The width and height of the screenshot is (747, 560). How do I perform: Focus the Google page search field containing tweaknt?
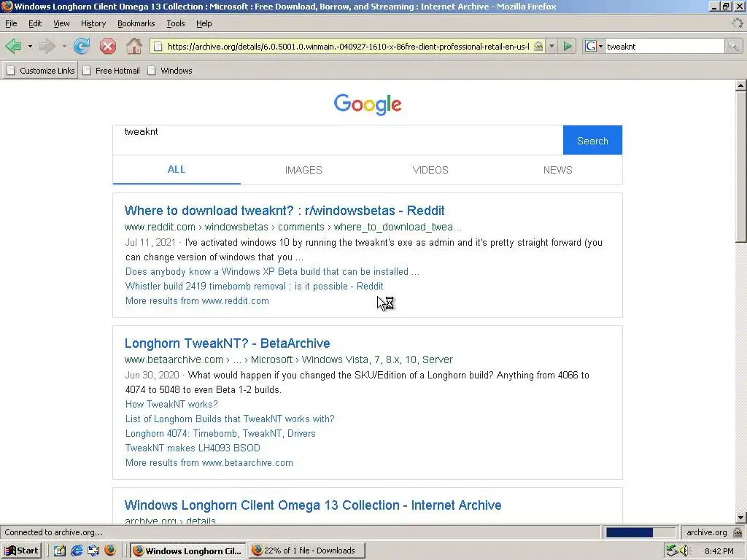pyautogui.click(x=337, y=140)
